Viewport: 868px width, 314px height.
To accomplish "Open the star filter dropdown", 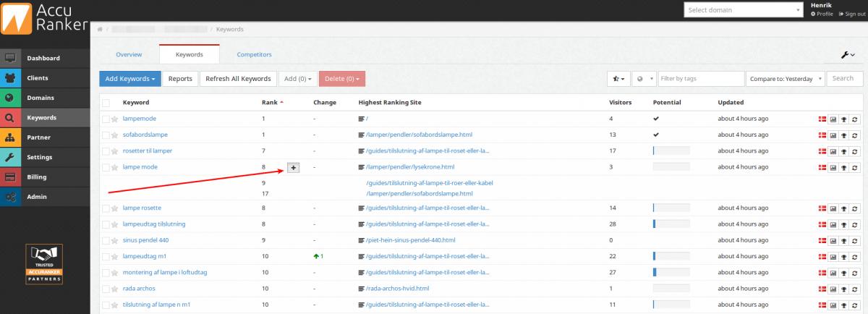I will [x=618, y=78].
